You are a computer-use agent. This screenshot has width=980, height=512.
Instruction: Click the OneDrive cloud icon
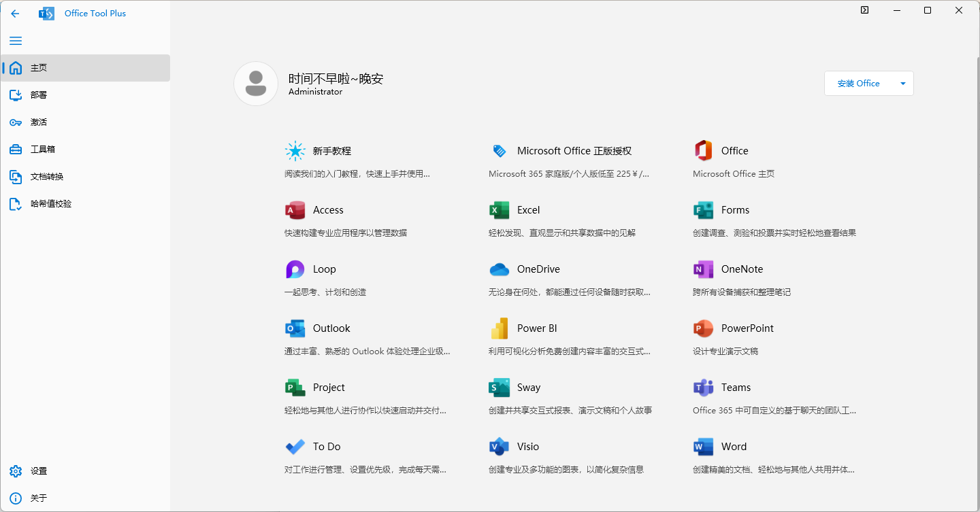499,269
